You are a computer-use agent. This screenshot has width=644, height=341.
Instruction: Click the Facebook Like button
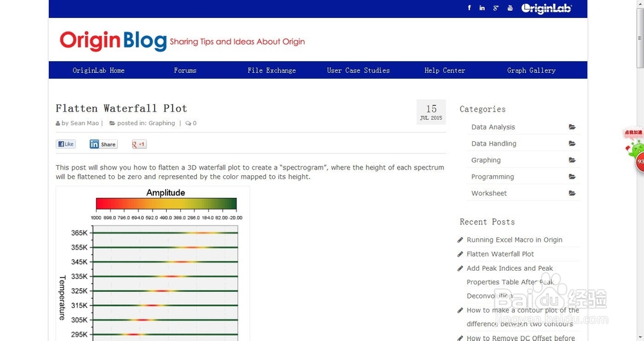tap(66, 144)
